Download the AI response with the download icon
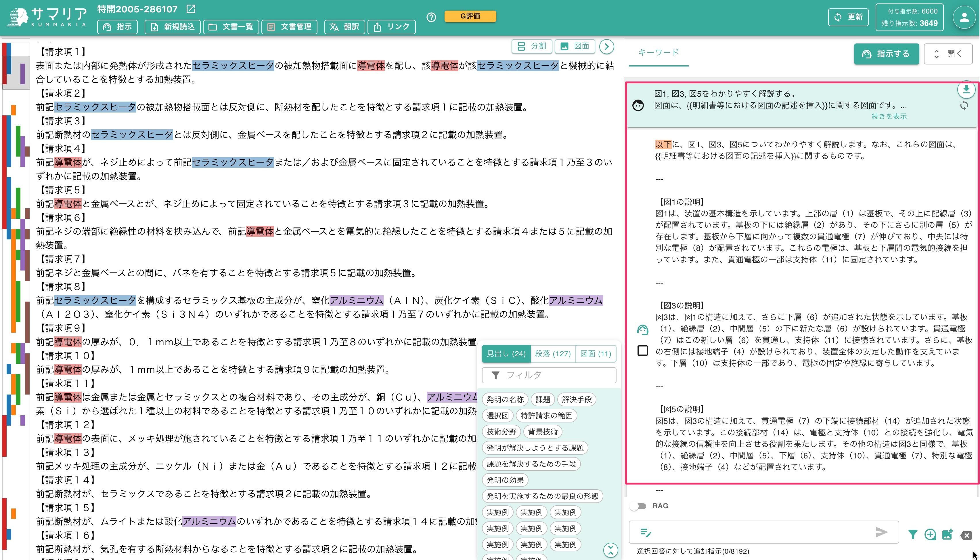This screenshot has width=980, height=560. [x=966, y=89]
